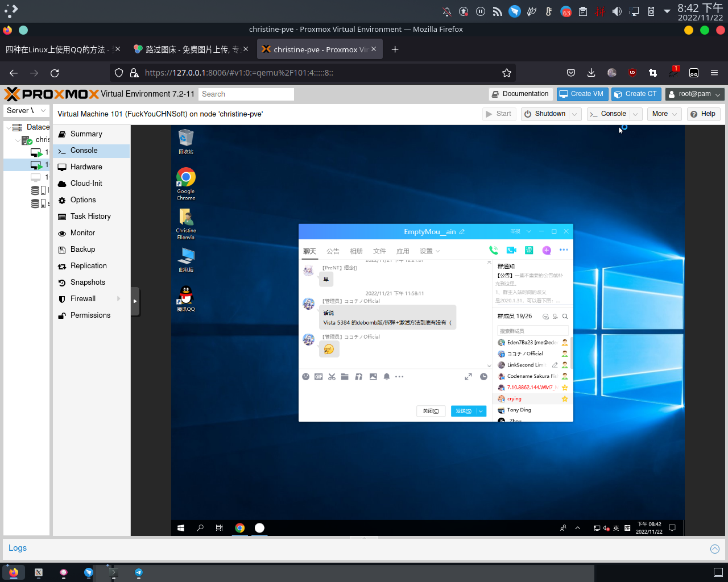This screenshot has height=582, width=728.
Task: Open the Snapshots section
Action: click(92, 282)
